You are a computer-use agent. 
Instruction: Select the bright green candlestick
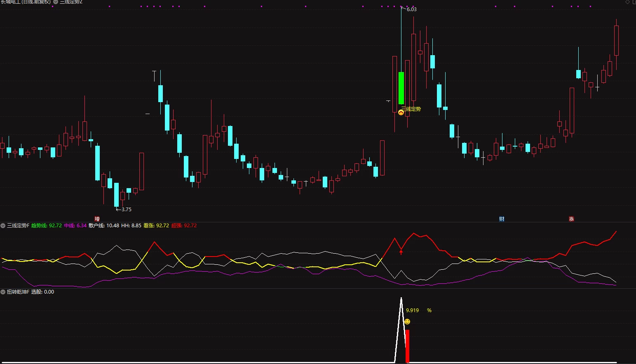coord(401,88)
